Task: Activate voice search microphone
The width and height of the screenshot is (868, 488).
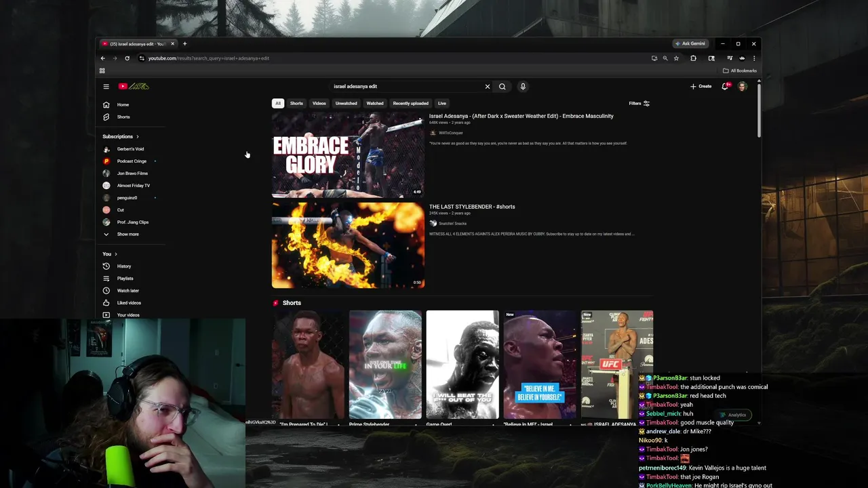Action: 523,86
